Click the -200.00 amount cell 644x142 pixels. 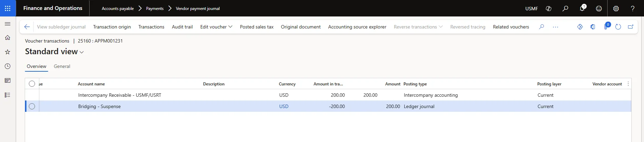coord(337,106)
